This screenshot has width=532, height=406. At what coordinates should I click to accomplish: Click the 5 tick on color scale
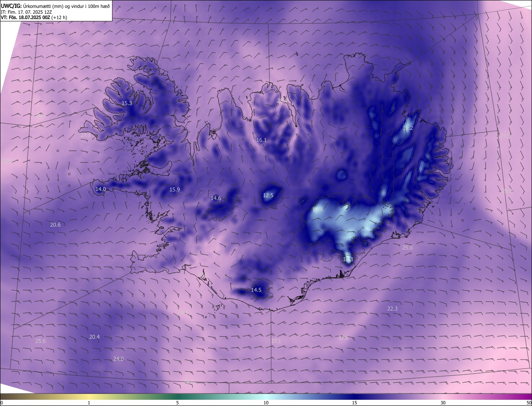(x=177, y=403)
